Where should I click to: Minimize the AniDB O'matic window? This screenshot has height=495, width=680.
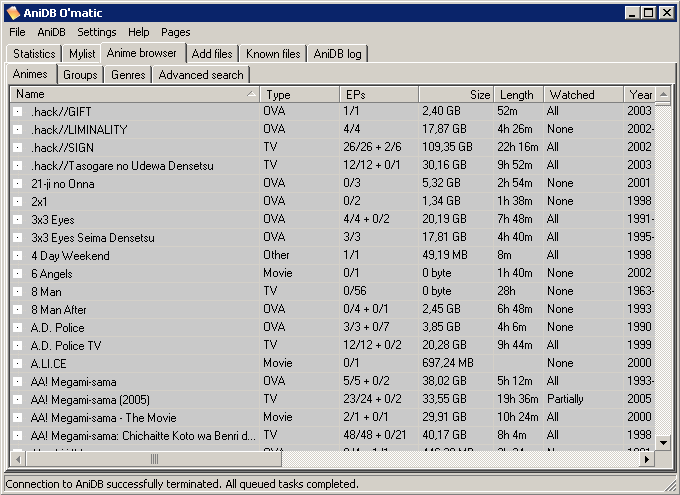[x=633, y=13]
